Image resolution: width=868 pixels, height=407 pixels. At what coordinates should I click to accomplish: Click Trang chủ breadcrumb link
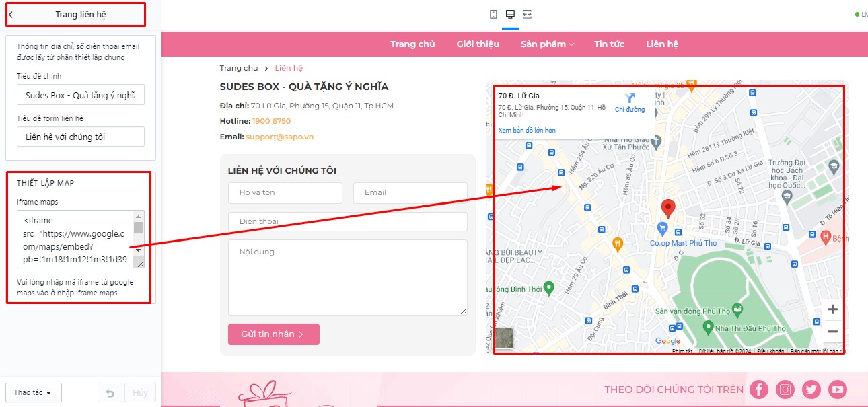click(x=239, y=68)
